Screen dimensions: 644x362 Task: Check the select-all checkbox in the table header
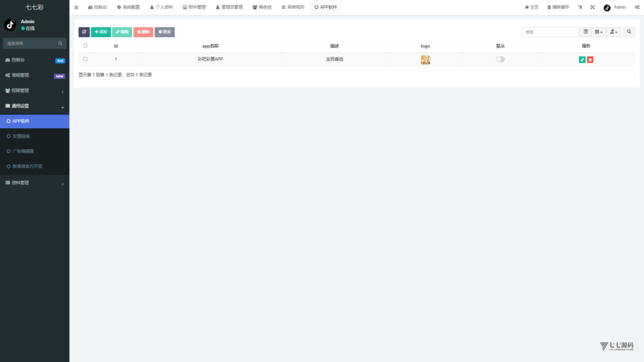coord(86,46)
